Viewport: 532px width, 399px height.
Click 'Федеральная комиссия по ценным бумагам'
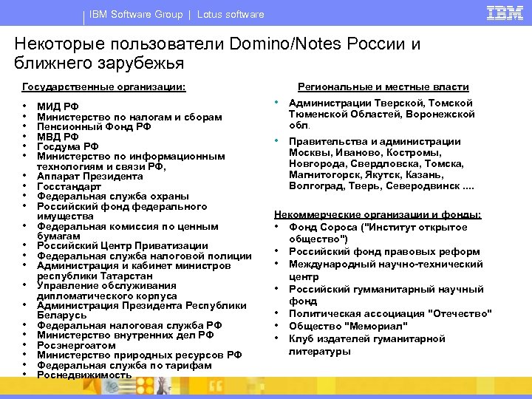128,231
